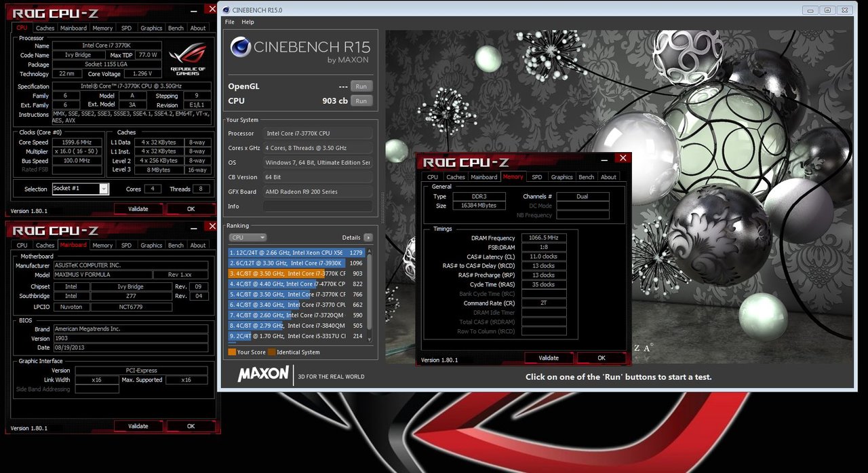Open About tab in CPU-Z processor window

coord(198,28)
